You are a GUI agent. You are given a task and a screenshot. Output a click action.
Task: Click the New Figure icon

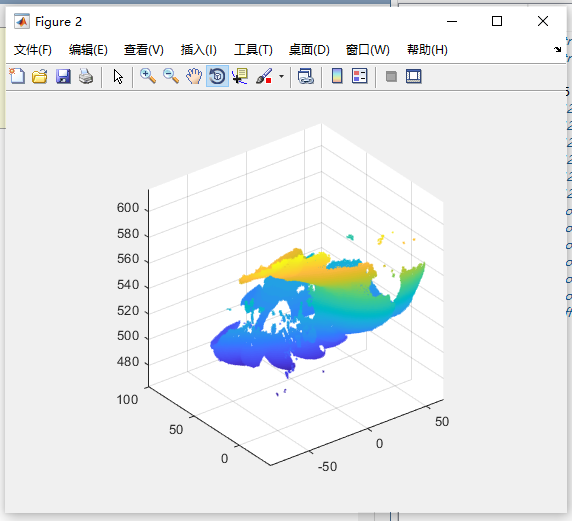(17, 76)
